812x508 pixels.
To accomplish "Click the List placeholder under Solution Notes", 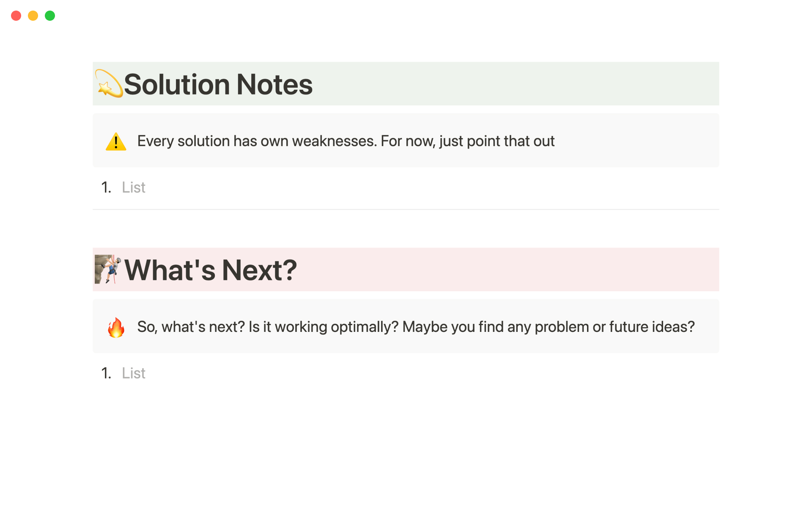I will 134,188.
